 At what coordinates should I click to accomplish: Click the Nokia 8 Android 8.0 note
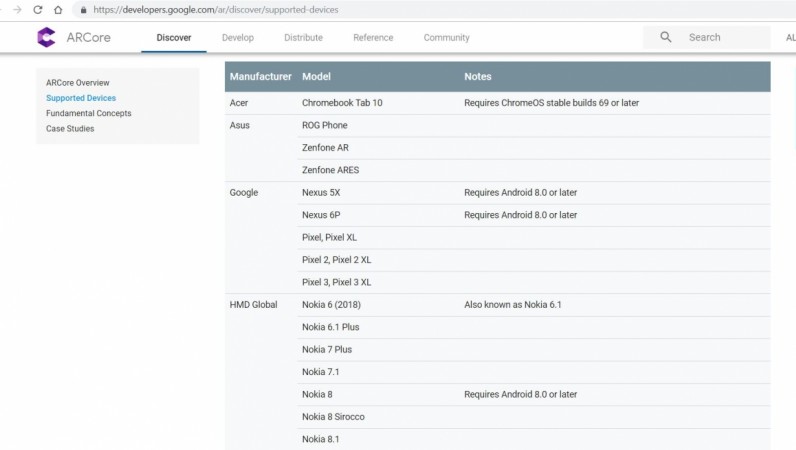520,395
